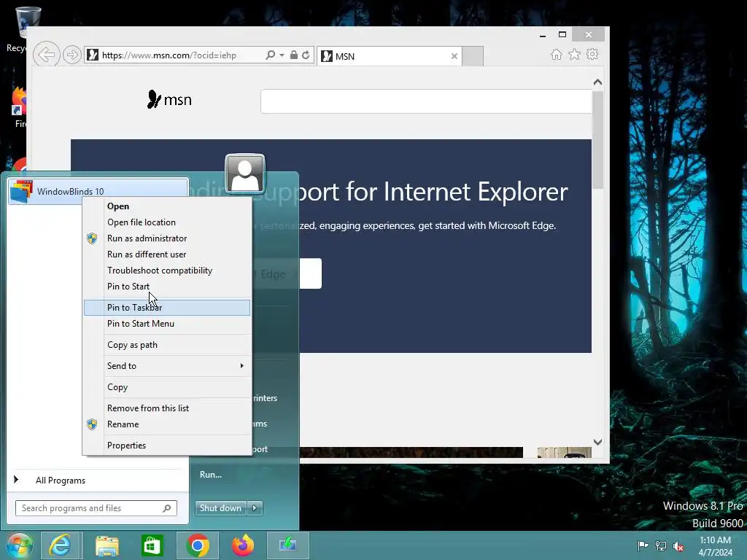Click the IE scrollbar down arrow
This screenshot has width=747, height=560.
tap(597, 442)
